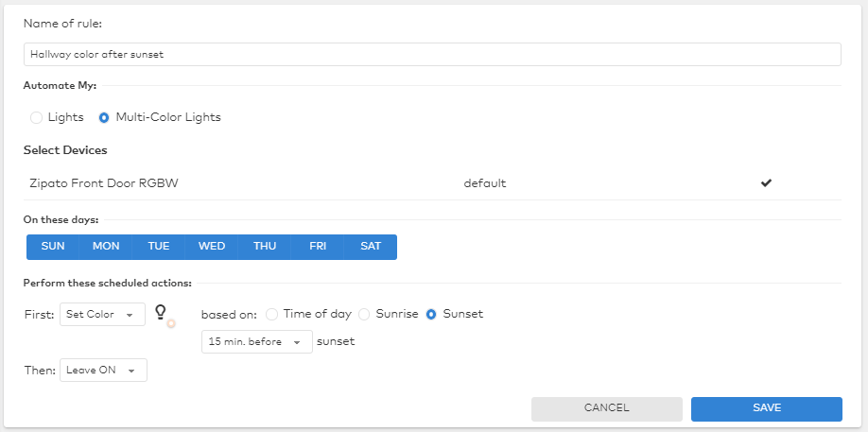Select the Multi-Color Lights radio option
The image size is (868, 432).
(104, 118)
